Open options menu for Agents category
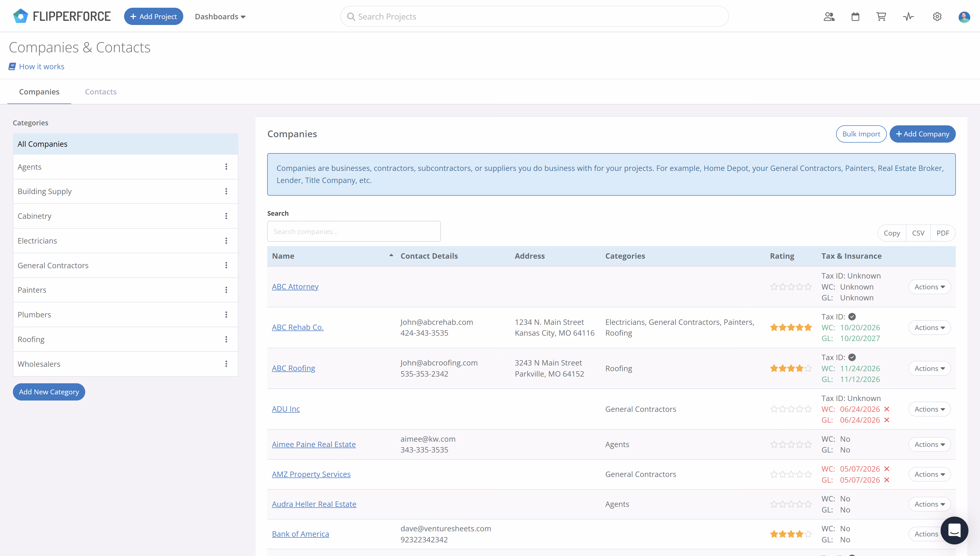This screenshot has height=556, width=980. (x=226, y=167)
